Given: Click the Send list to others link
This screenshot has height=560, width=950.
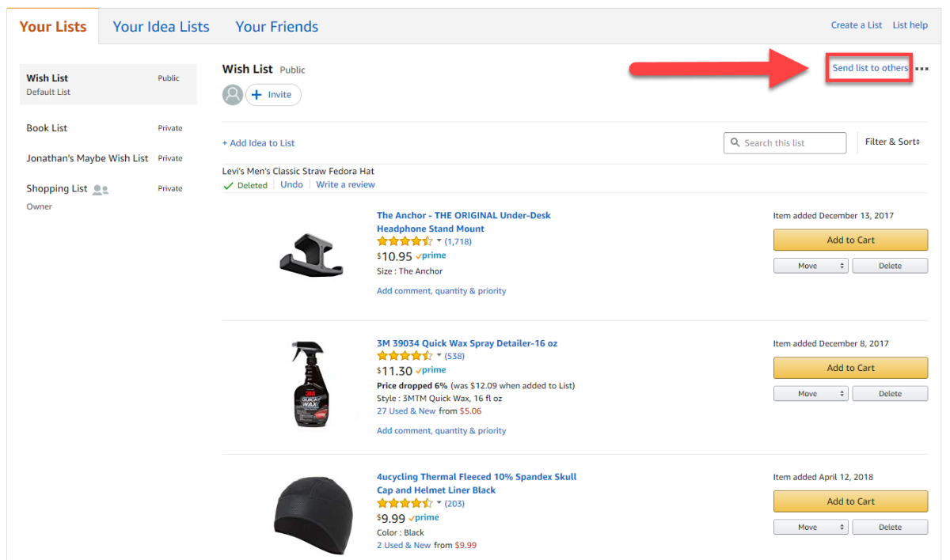Looking at the screenshot, I should [869, 68].
